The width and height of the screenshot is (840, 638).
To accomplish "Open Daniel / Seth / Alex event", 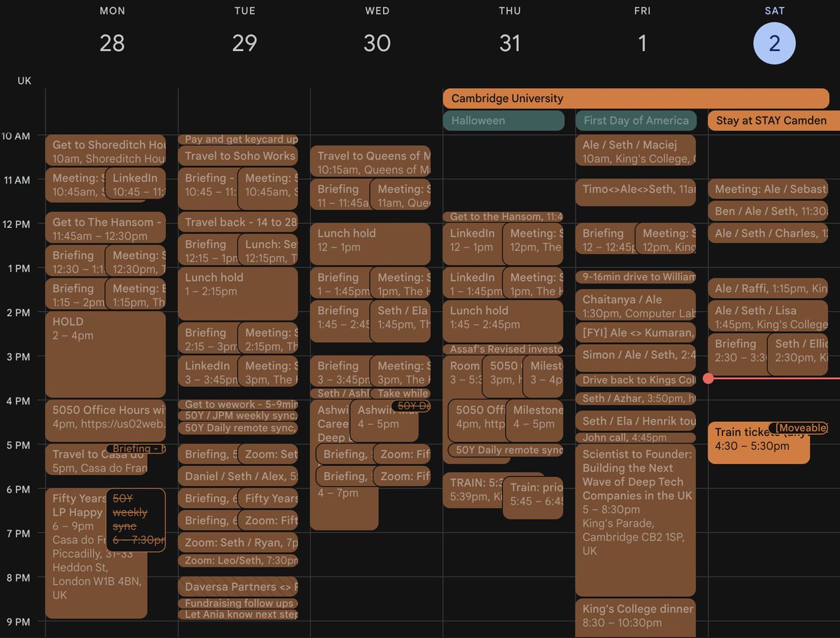I will (x=238, y=476).
